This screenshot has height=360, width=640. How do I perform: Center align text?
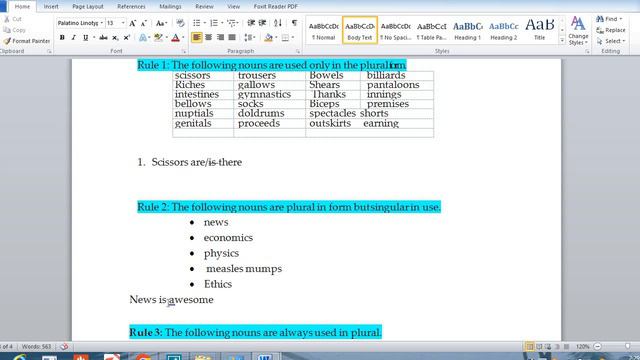209,38
